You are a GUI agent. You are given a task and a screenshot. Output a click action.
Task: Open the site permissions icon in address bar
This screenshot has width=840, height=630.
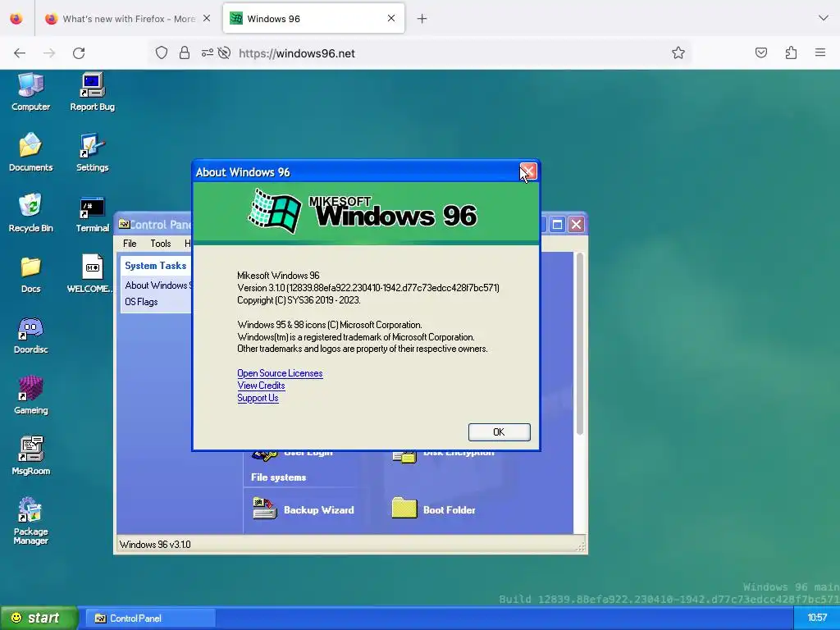point(207,52)
